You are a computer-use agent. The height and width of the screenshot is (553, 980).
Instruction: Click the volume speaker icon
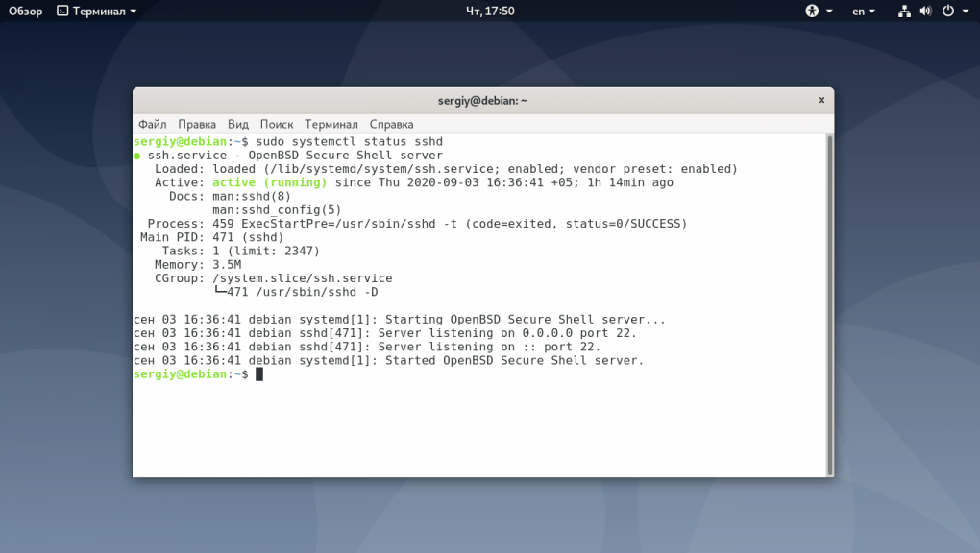pyautogui.click(x=925, y=11)
